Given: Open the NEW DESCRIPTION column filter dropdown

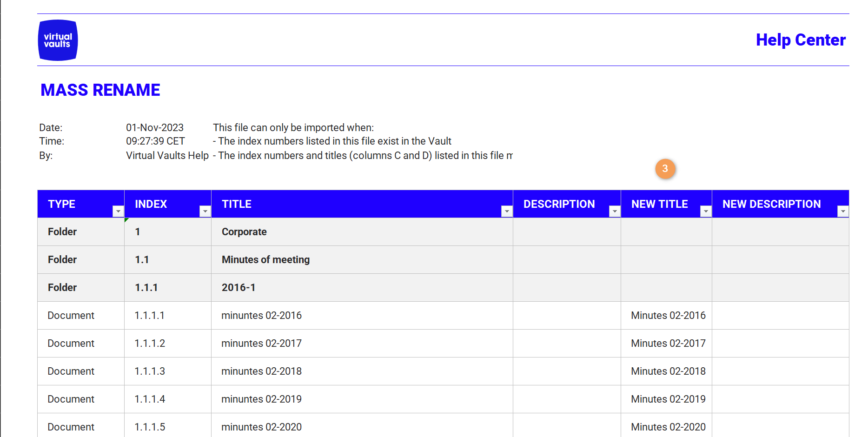Looking at the screenshot, I should [843, 212].
